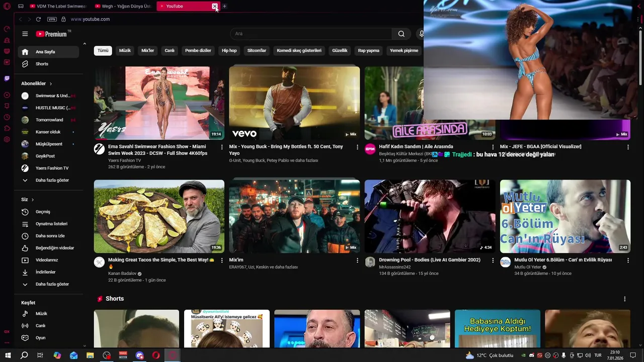644x362 pixels.
Task: Click the VPN badge in address bar
Action: (x=52, y=19)
